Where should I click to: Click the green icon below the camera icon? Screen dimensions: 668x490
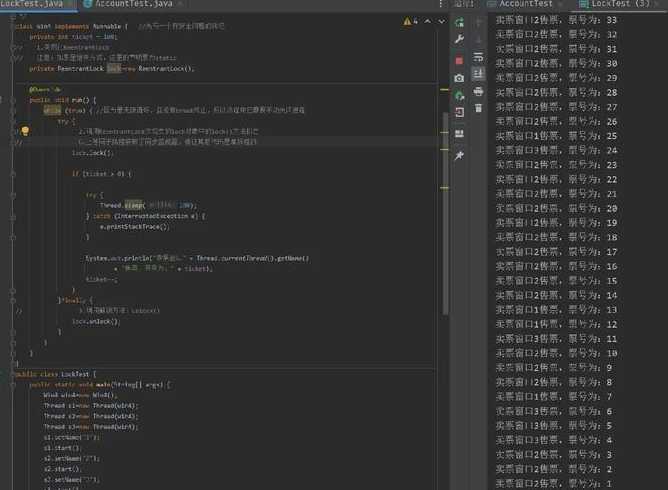click(x=459, y=95)
